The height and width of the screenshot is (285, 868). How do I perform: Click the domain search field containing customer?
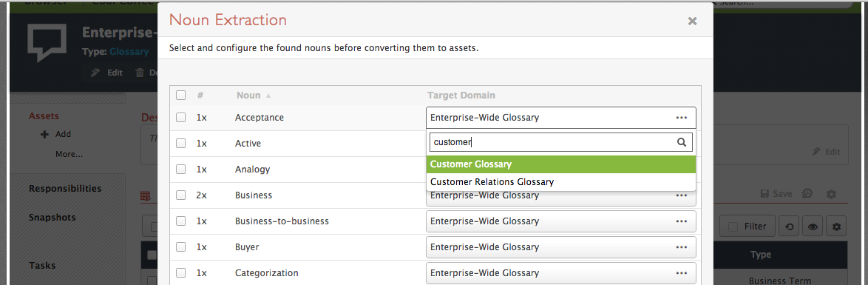560,142
